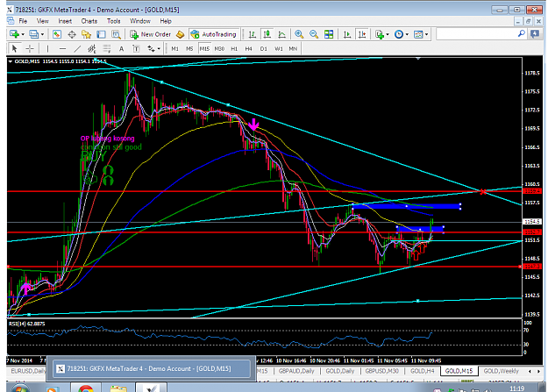Select the arrows objects tool
Image resolution: width=548 pixels, height=392 pixels.
click(151, 48)
